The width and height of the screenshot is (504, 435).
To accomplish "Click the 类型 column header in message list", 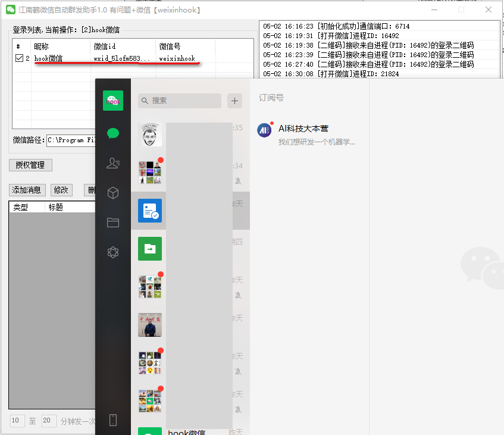I will [27, 207].
